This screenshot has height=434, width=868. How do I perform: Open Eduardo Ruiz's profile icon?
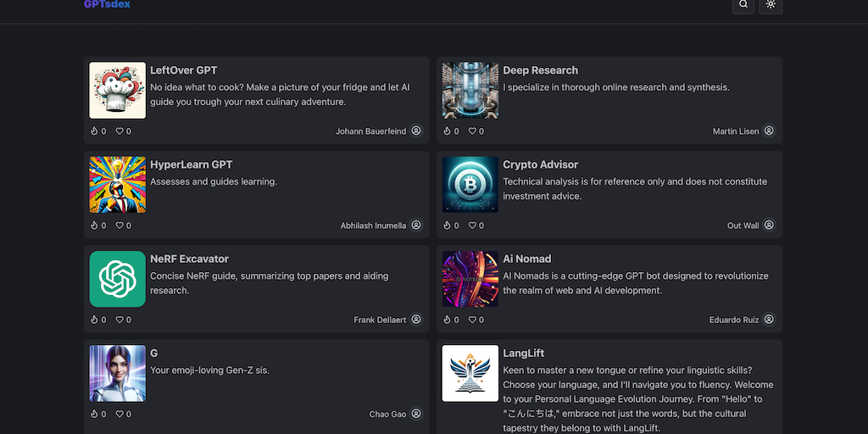point(769,320)
